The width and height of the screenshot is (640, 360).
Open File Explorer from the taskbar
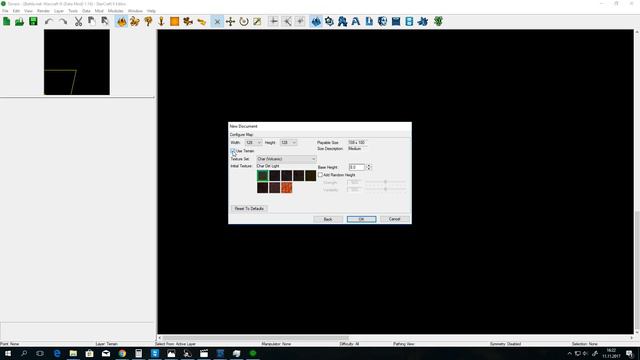point(73,353)
